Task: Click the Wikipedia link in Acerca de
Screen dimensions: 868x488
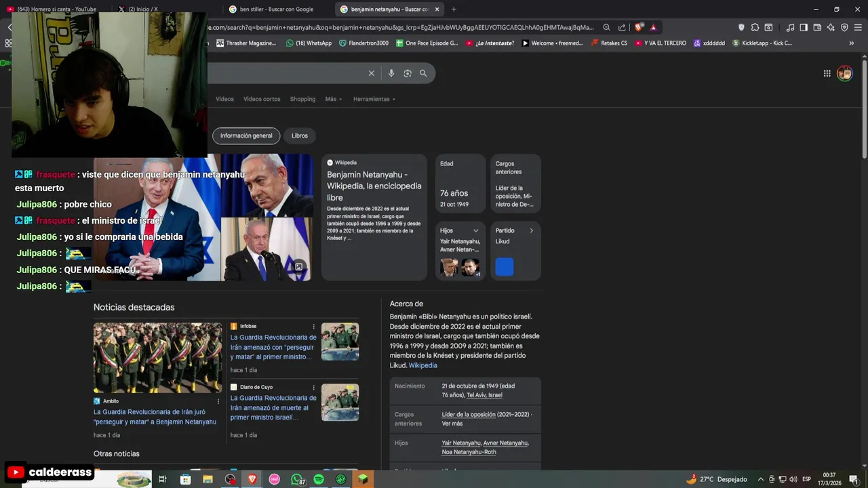Action: (x=422, y=365)
